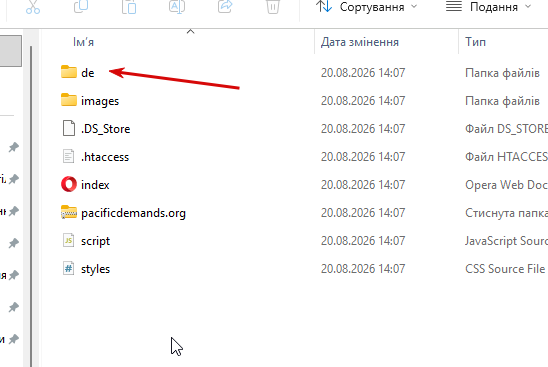Click 'Папка файлів' type of images row
This screenshot has height=367, width=548.
tap(502, 101)
